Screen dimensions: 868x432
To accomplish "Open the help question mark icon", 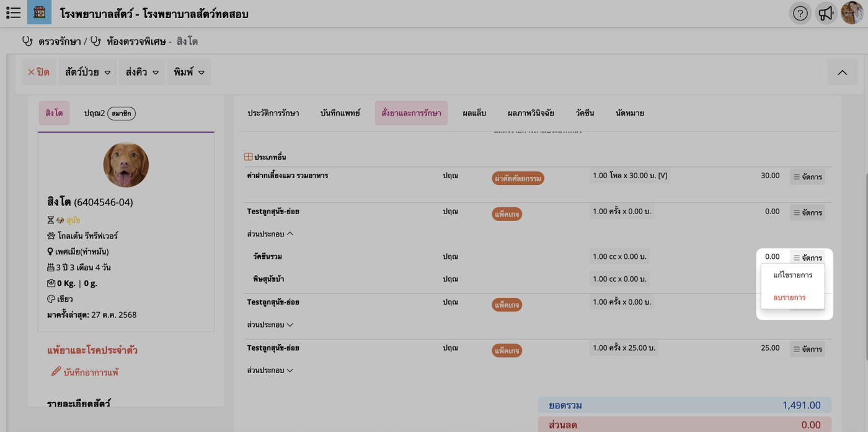I will [800, 13].
